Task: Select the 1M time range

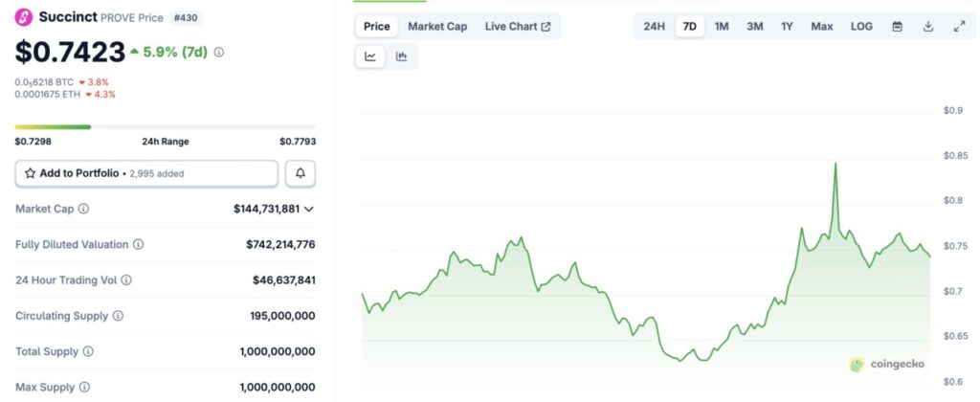Action: pos(722,27)
